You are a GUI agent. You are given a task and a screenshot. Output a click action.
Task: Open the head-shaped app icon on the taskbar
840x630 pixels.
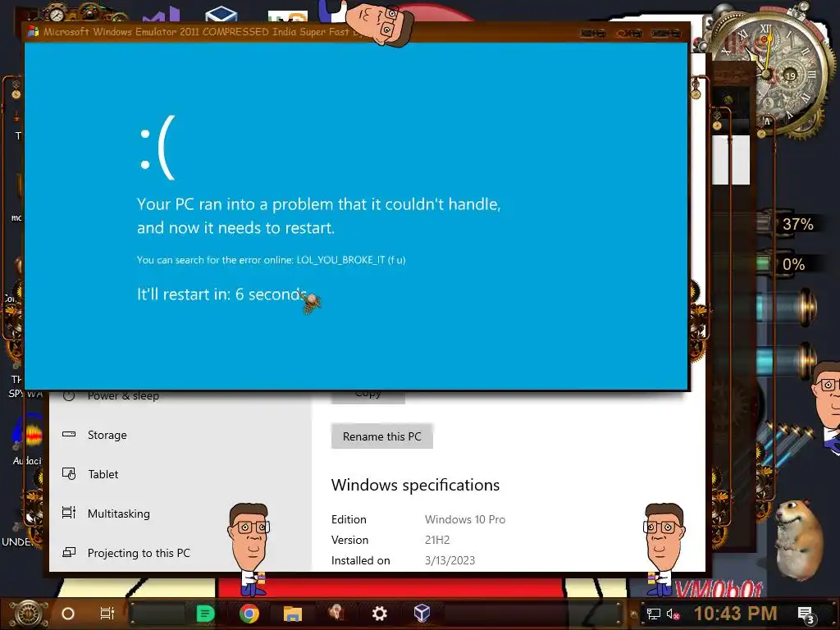pos(336,613)
